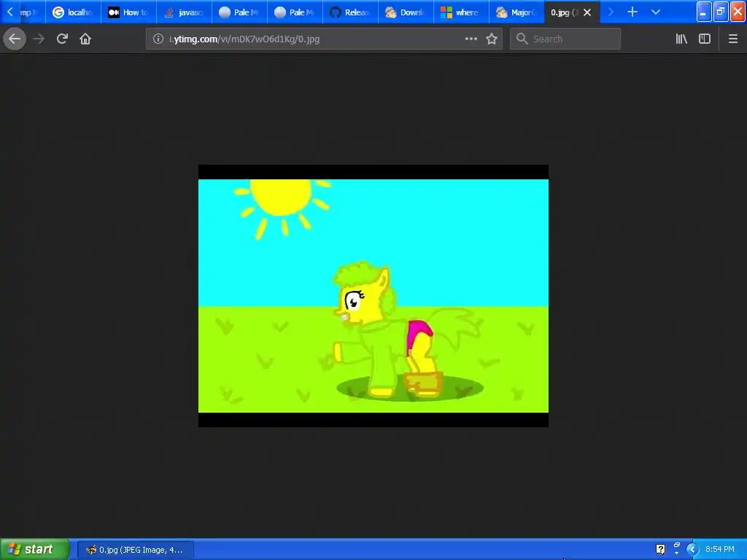The image size is (747, 560).
Task: Switch to the first Pale Moon tab
Action: pyautogui.click(x=239, y=12)
